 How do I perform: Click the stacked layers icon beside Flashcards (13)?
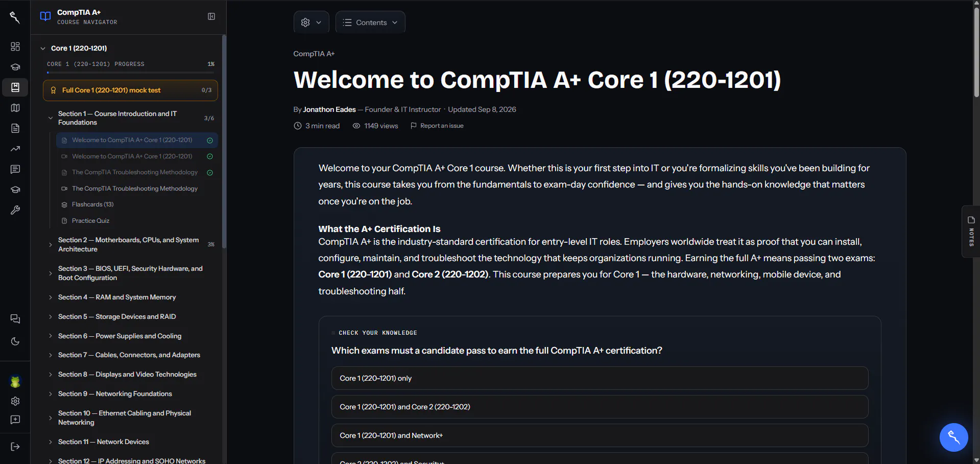click(x=64, y=204)
